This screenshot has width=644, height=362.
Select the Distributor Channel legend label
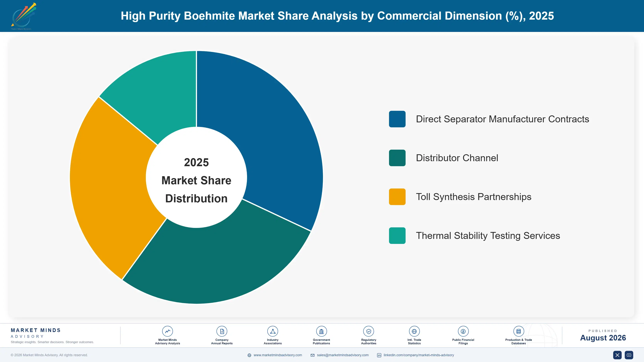[457, 158]
